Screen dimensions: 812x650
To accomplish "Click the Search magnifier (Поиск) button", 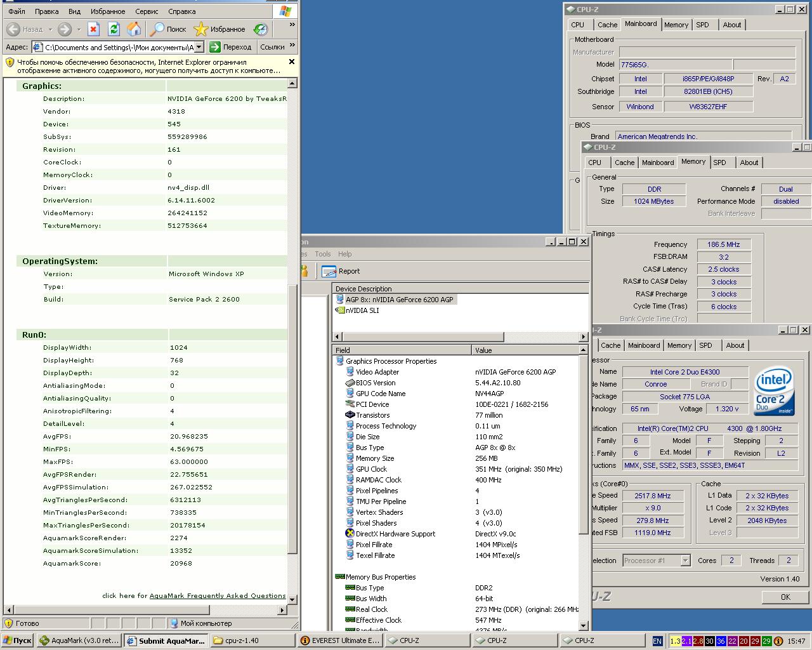I will point(168,29).
